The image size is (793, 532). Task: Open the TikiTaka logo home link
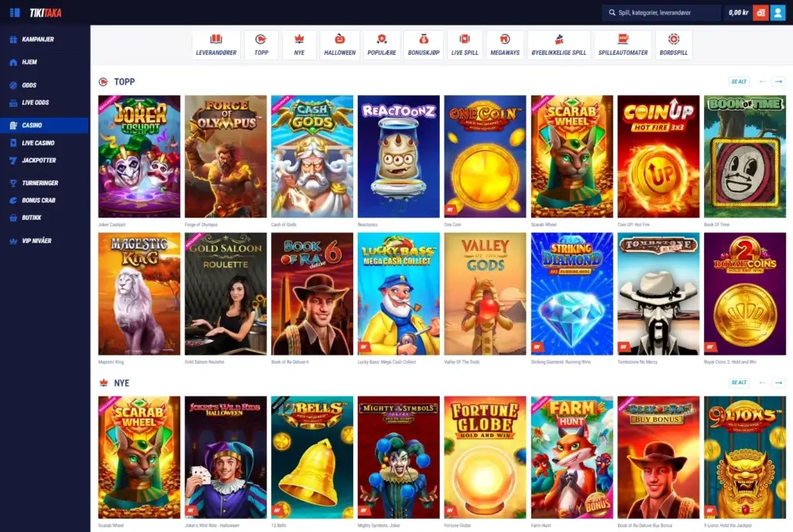tap(46, 12)
